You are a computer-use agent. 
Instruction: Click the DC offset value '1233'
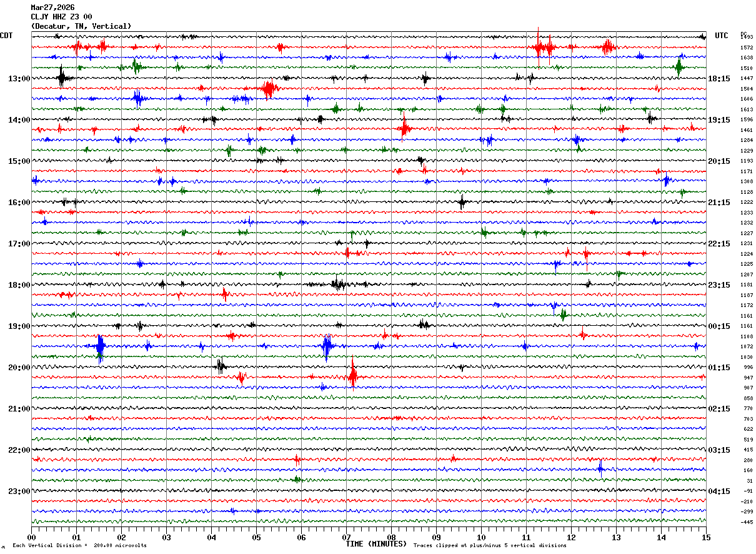click(747, 213)
